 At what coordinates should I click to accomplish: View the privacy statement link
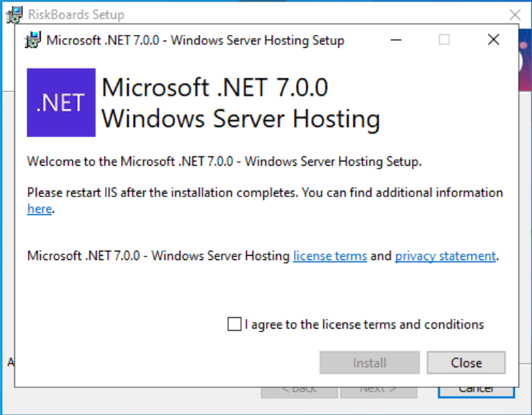[x=445, y=256]
